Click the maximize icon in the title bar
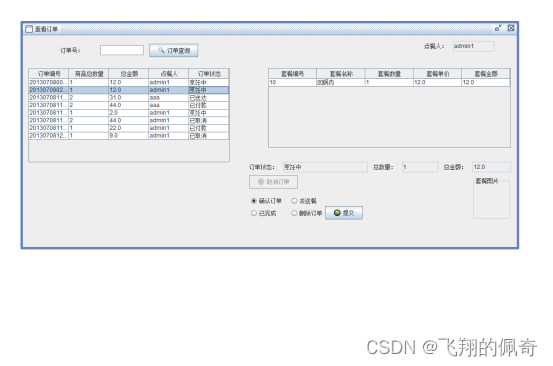553x366 pixels. [x=498, y=28]
